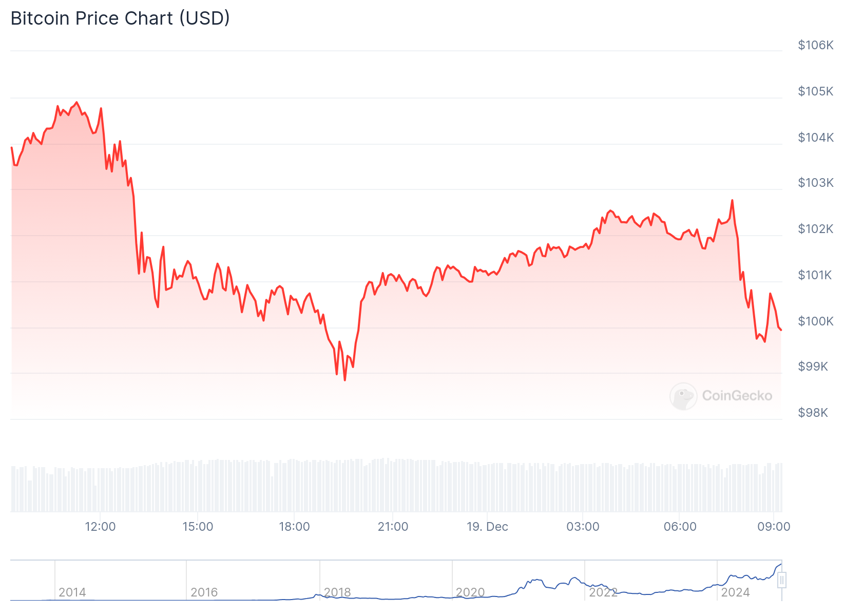The height and width of the screenshot is (616, 844).
Task: Click the CoinGecko gecko logo icon
Action: (x=683, y=396)
